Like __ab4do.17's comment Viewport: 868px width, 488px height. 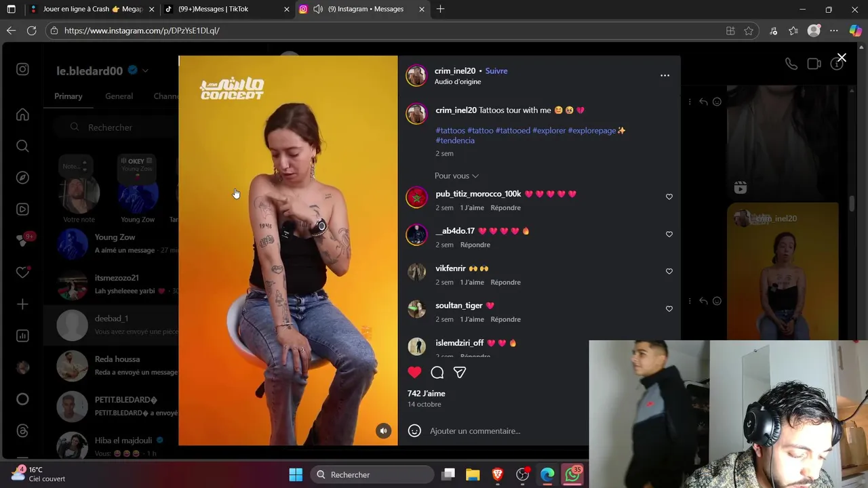coord(669,234)
